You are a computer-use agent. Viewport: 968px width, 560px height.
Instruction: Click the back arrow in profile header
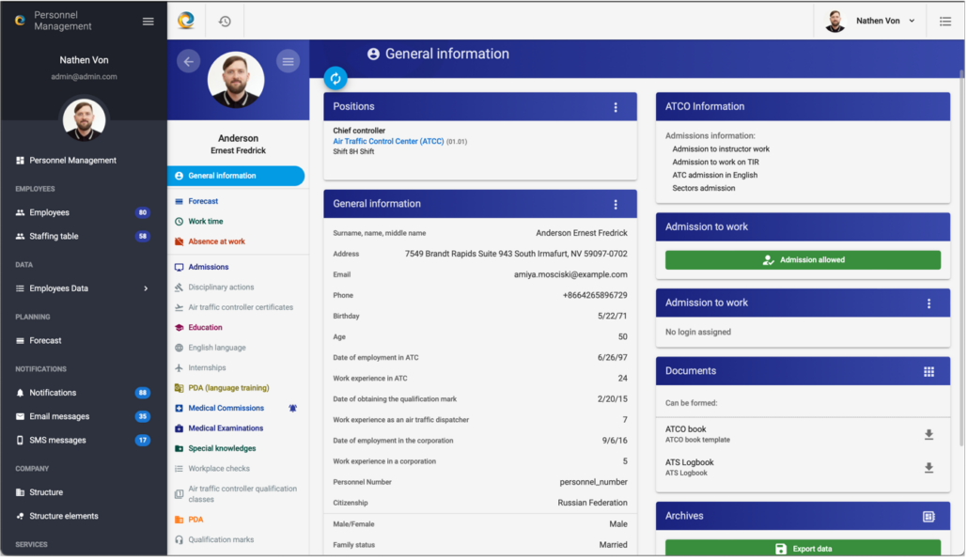189,61
